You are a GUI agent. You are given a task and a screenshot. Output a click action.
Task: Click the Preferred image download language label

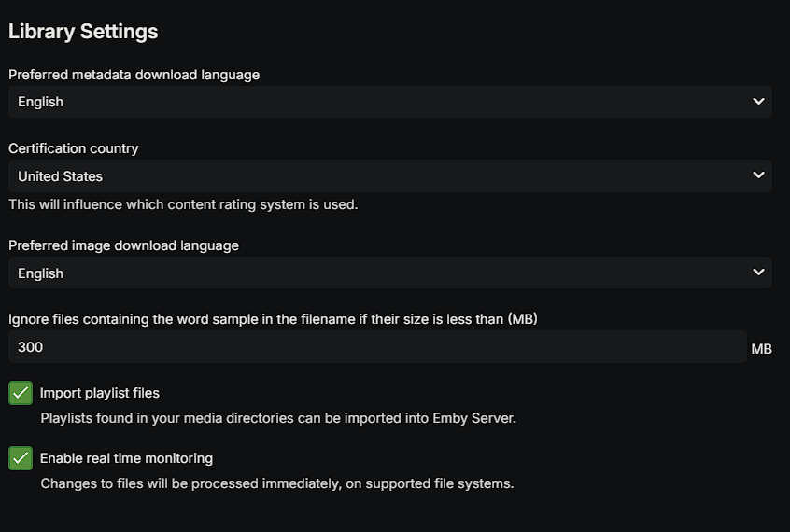pos(123,245)
